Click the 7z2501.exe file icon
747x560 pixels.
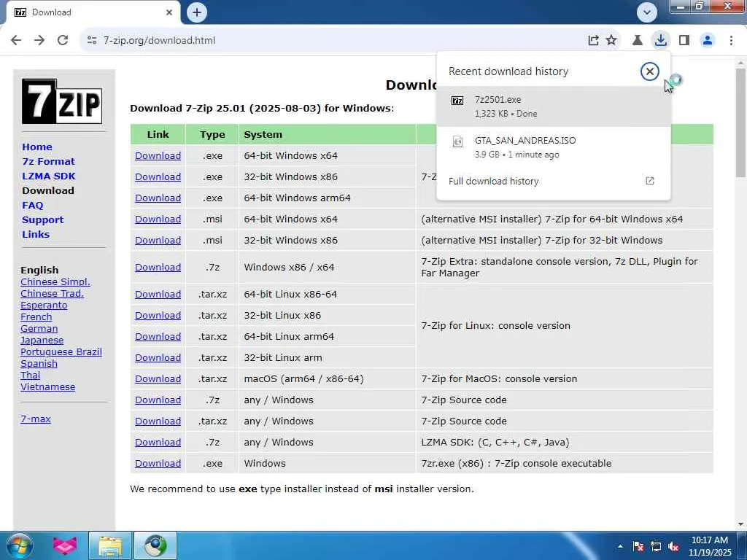[x=457, y=101]
